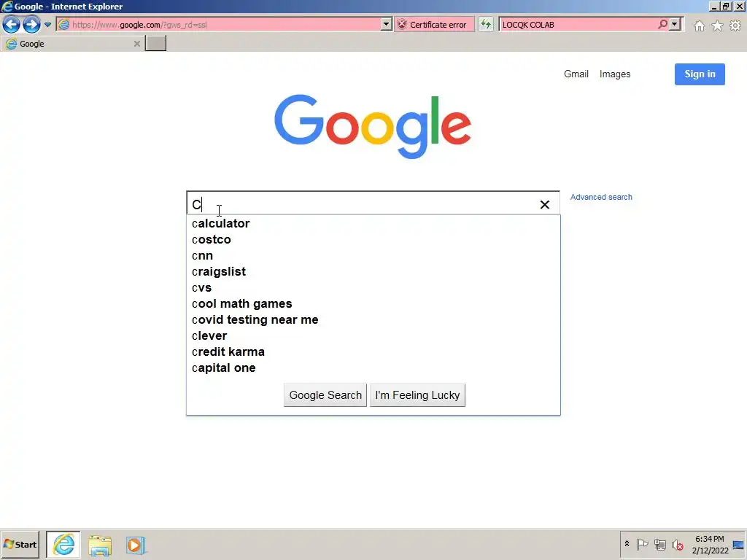This screenshot has height=560, width=747.
Task: Click the blue Sign in button
Action: (x=700, y=74)
